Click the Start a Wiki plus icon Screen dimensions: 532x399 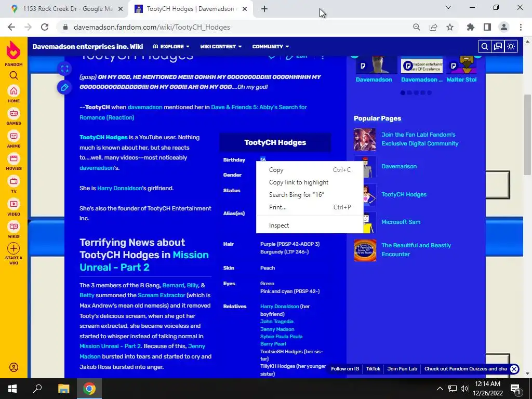click(x=14, y=248)
